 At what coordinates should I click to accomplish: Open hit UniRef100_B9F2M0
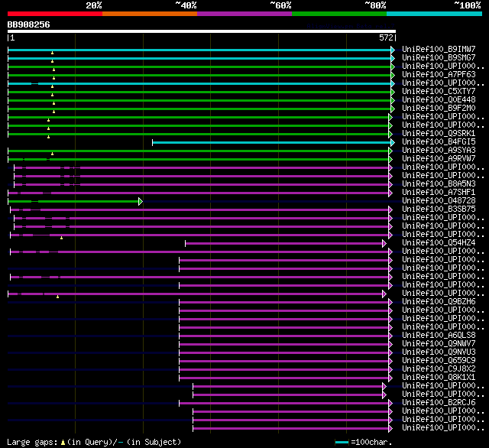point(439,108)
